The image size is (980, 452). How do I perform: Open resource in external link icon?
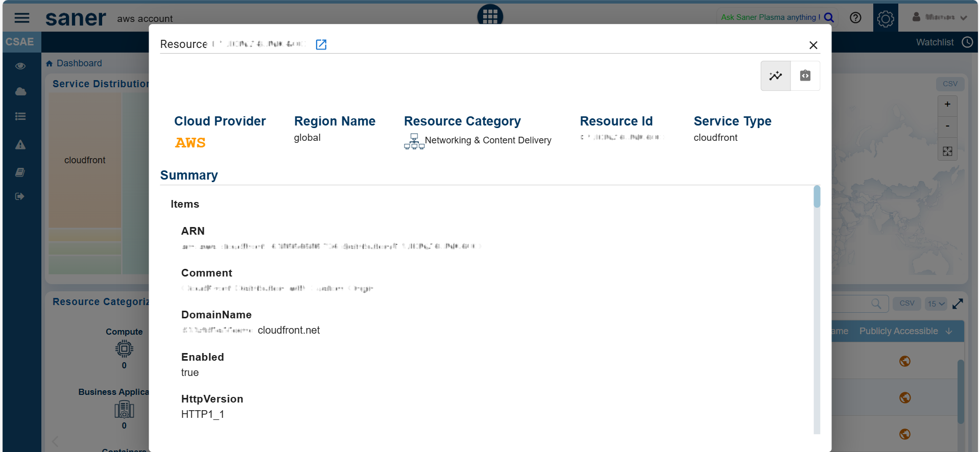321,44
